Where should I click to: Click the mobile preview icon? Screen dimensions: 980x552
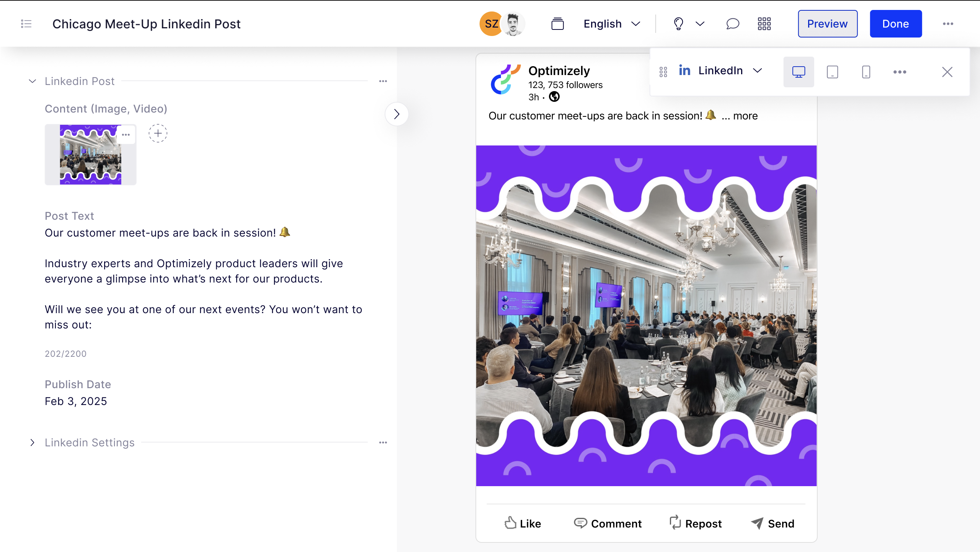click(x=866, y=72)
